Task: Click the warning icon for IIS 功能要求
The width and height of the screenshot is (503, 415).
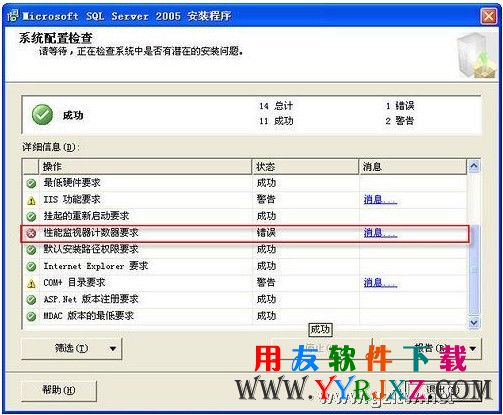Action: pos(31,200)
